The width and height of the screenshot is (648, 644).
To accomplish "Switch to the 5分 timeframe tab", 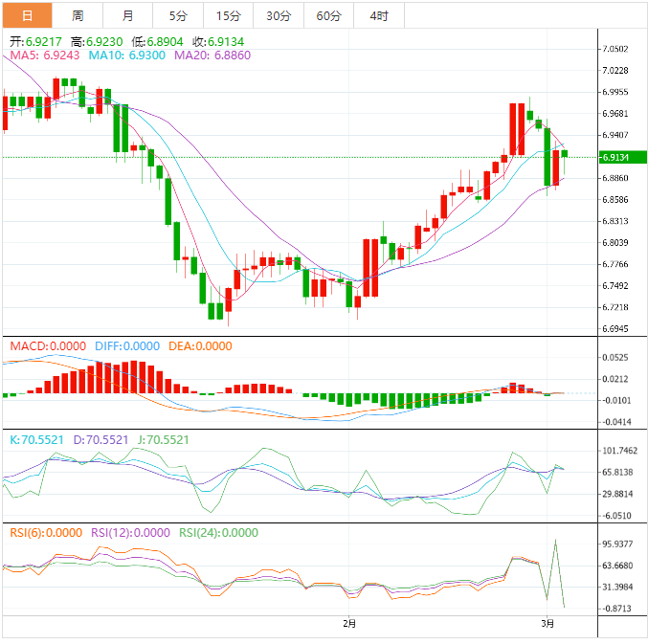I will (178, 15).
